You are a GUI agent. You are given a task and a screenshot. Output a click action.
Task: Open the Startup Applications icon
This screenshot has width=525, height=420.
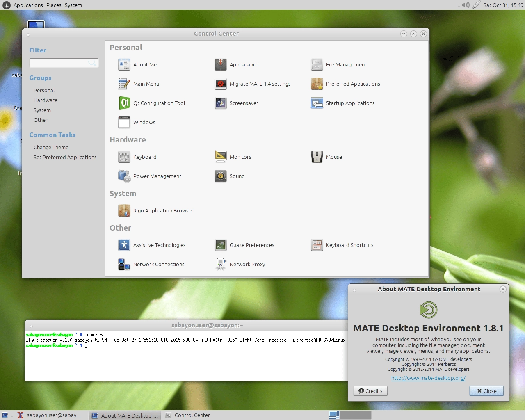click(317, 103)
